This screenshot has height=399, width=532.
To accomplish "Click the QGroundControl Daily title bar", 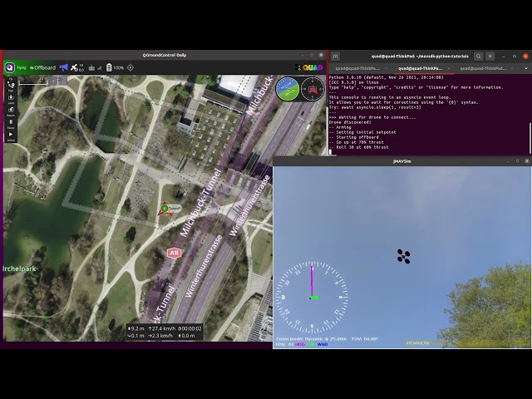I will tap(165, 55).
